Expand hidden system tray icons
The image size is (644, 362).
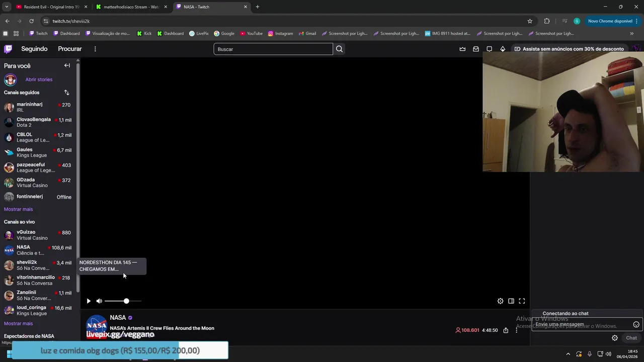(x=568, y=354)
